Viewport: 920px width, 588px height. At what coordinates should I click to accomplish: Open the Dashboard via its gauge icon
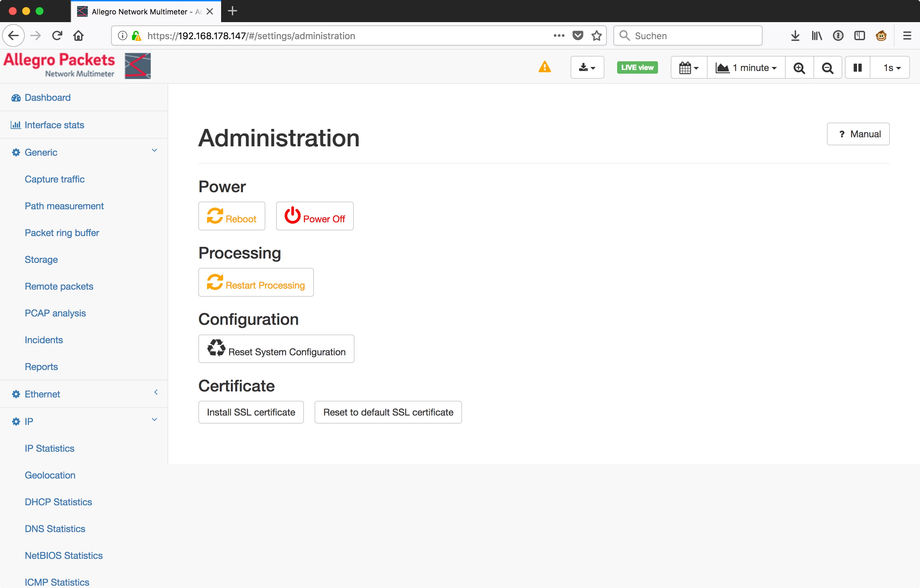(x=16, y=97)
